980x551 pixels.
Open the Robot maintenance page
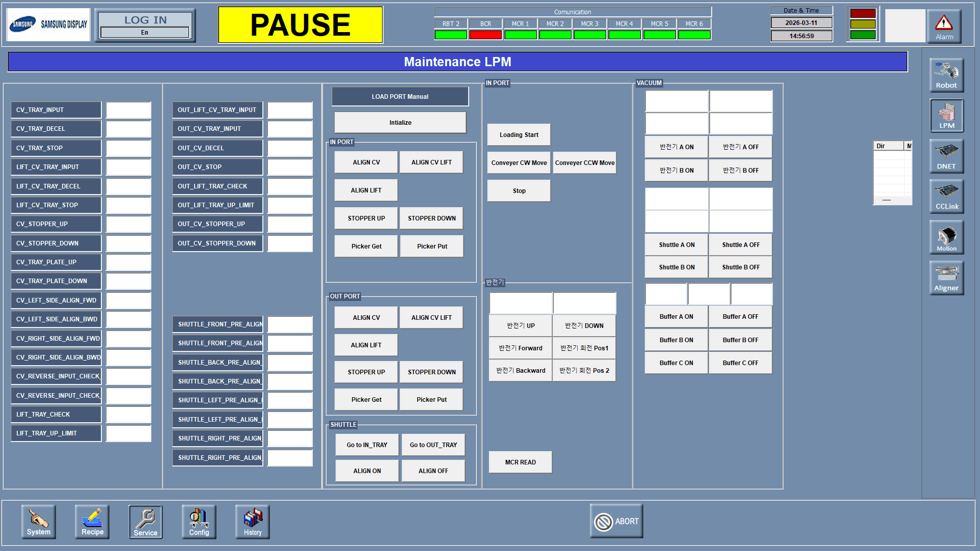[x=946, y=75]
